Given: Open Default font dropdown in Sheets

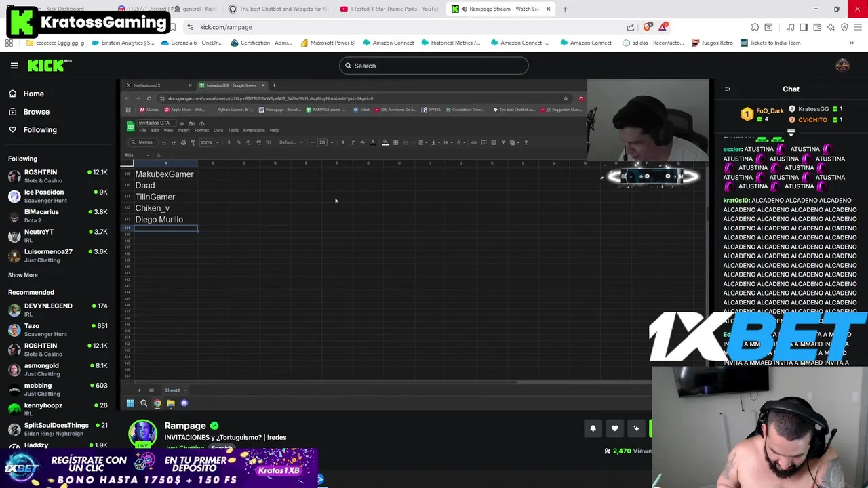Looking at the screenshot, I should point(290,142).
